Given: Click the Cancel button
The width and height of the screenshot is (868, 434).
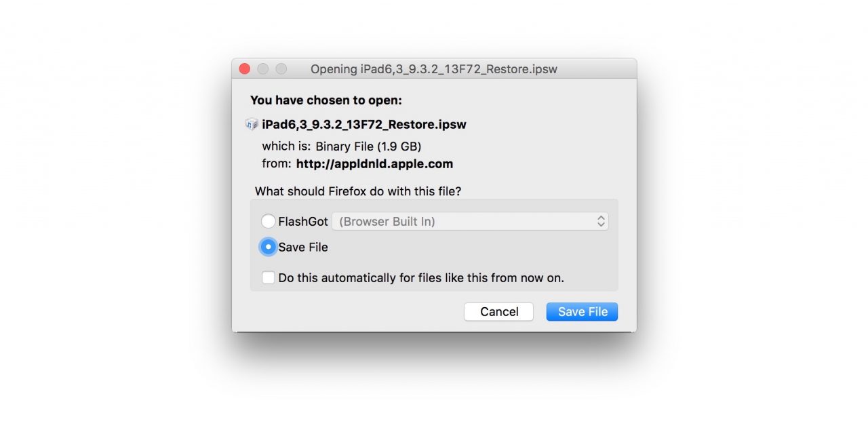Looking at the screenshot, I should (499, 312).
